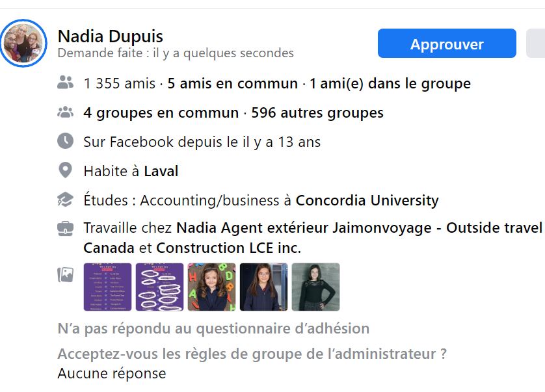The image size is (545, 392).
Task: Click the gray button right of Approuver
Action: point(536,44)
